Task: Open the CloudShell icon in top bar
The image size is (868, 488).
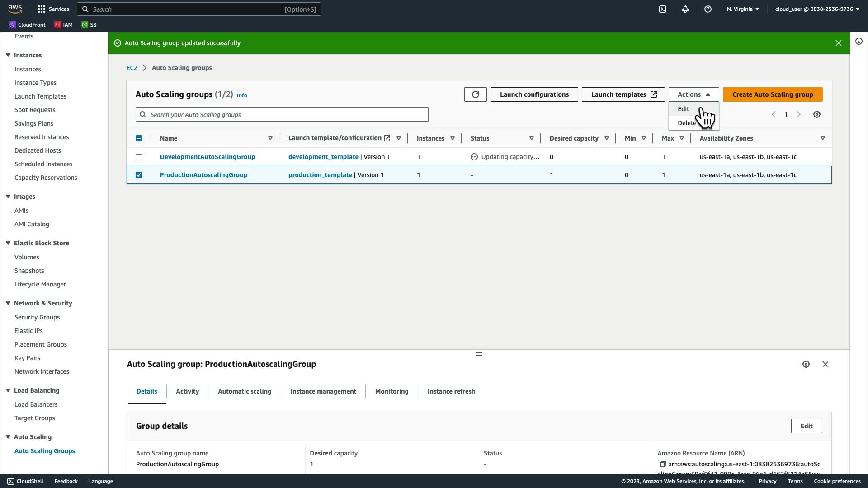Action: [663, 9]
